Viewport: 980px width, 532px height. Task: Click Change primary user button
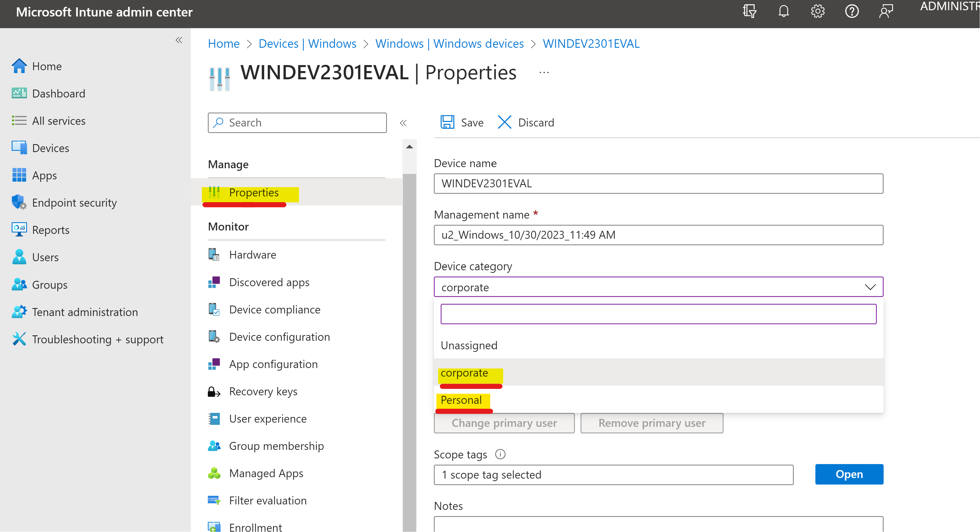[x=504, y=423]
